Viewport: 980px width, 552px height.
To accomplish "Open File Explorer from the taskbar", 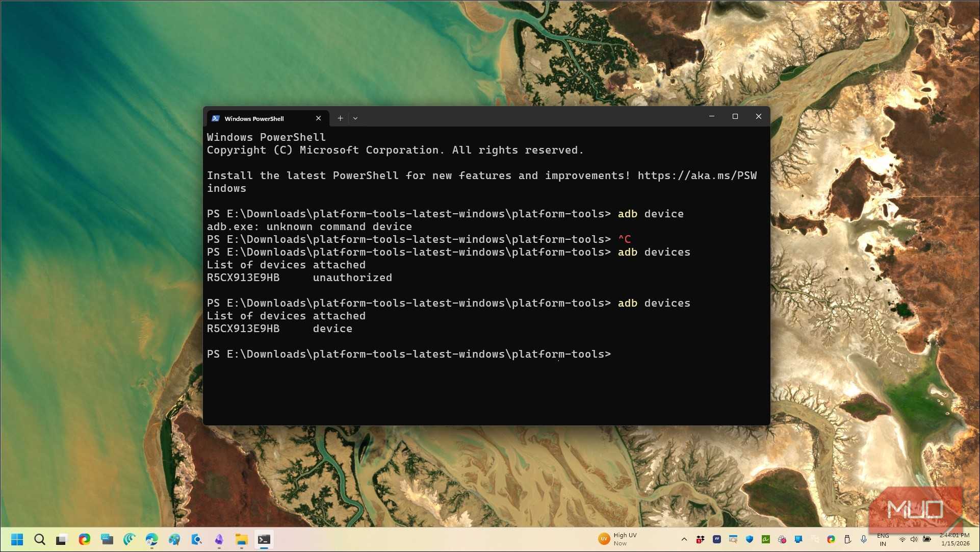I will tap(241, 539).
